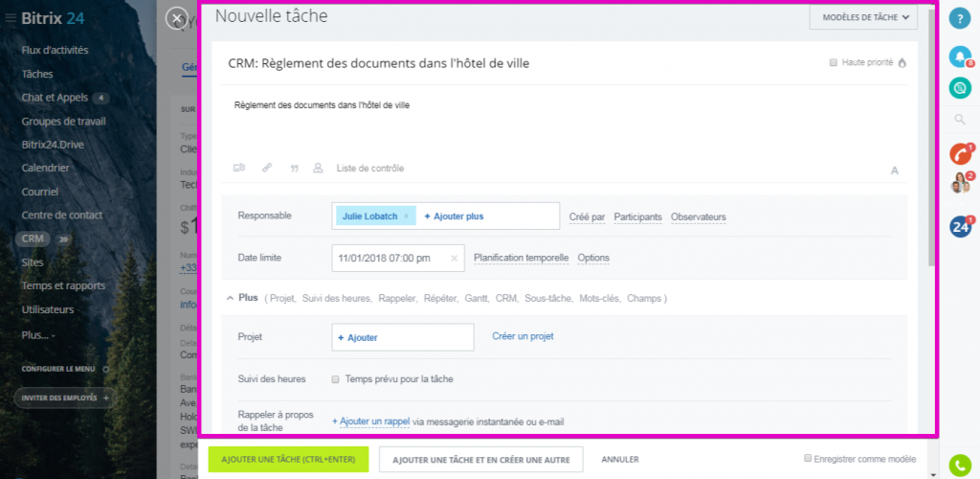Click AJOUTER UNE TÂCHE green button
Viewport: 980px width, 479px height.
[288, 459]
